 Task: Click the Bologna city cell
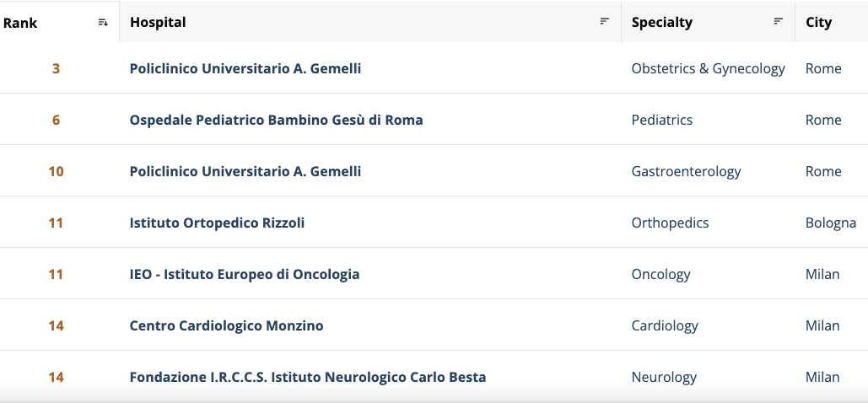tap(830, 223)
